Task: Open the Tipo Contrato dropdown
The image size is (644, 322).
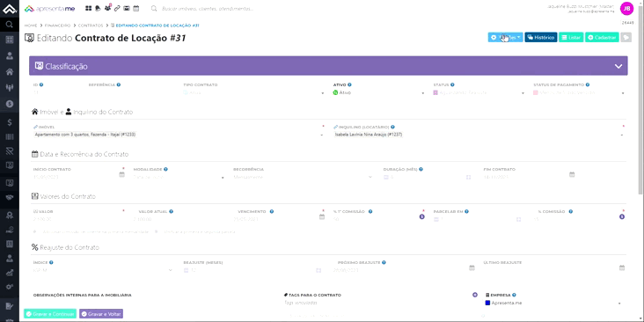Action: (x=253, y=93)
